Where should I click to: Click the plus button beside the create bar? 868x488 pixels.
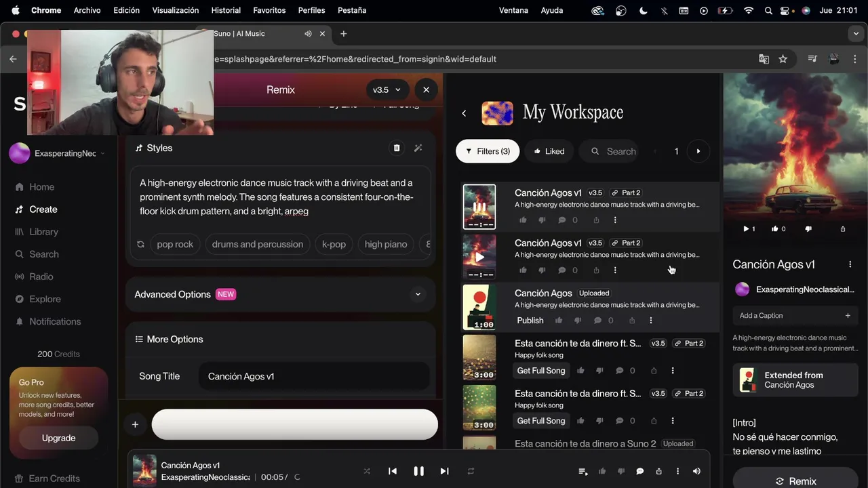point(135,424)
